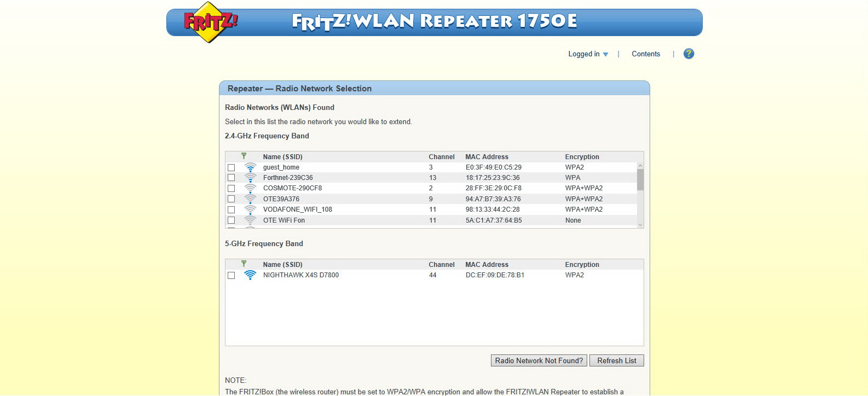This screenshot has width=868, height=396.
Task: Click scroll up arrow of 2.4-GHz list
Action: pos(640,166)
